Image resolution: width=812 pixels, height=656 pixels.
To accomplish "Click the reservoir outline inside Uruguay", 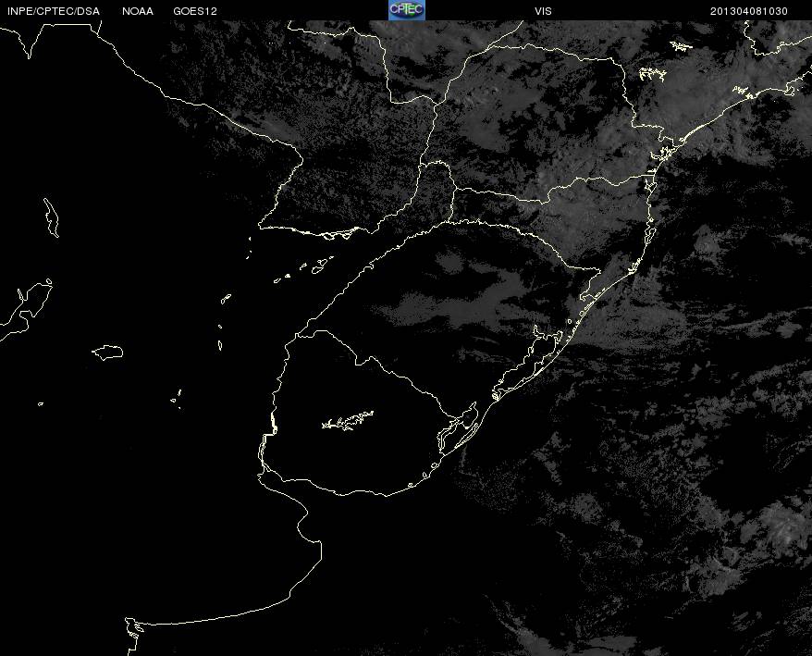I will [x=348, y=420].
